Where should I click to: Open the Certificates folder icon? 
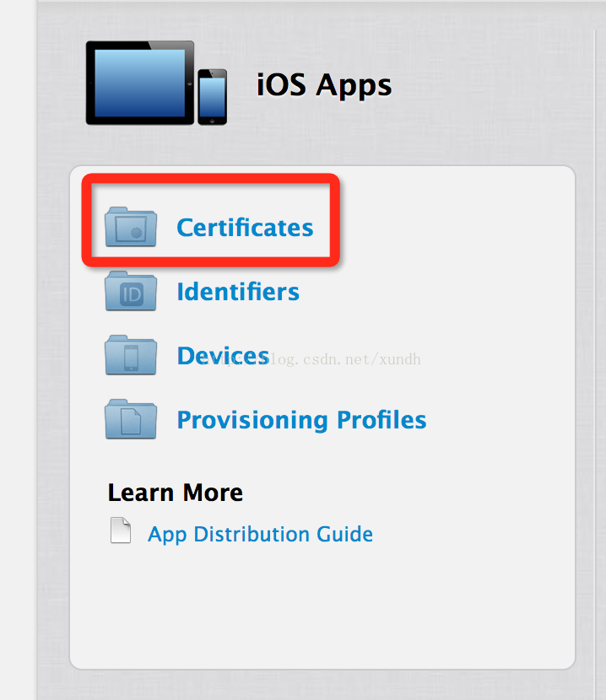coord(131,227)
